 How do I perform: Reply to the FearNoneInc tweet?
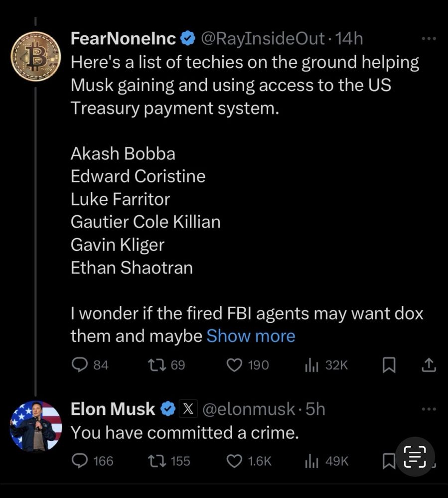click(80, 366)
